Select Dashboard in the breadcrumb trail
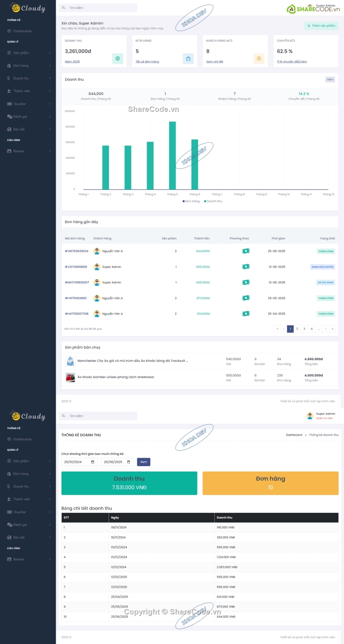 coord(294,435)
